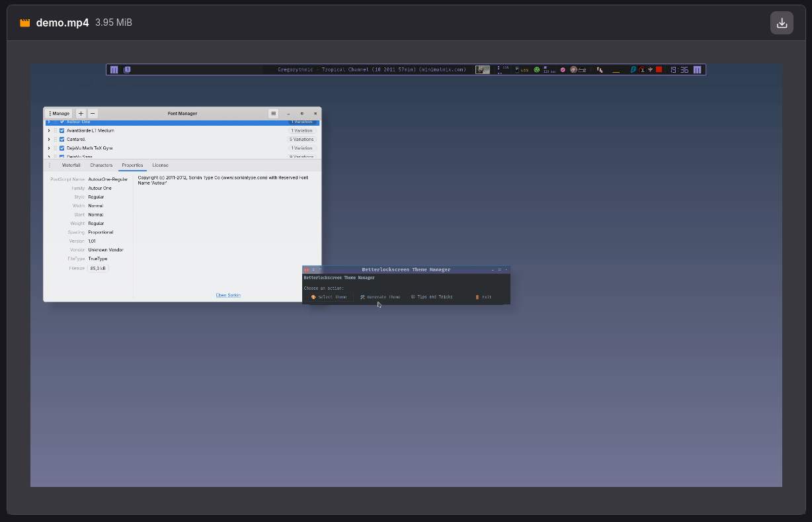812x522 pixels.
Task: Toggle the Cantarell font checkbox
Action: coord(62,140)
